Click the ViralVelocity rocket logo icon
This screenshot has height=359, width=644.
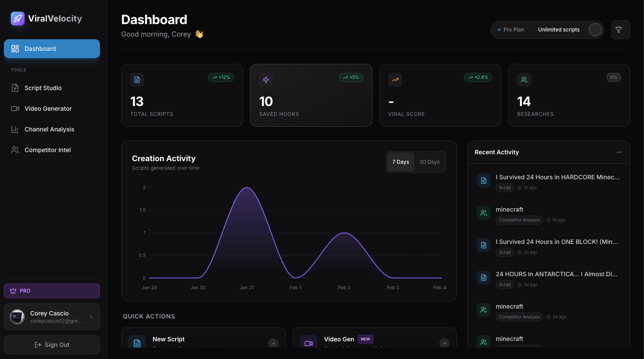click(18, 19)
